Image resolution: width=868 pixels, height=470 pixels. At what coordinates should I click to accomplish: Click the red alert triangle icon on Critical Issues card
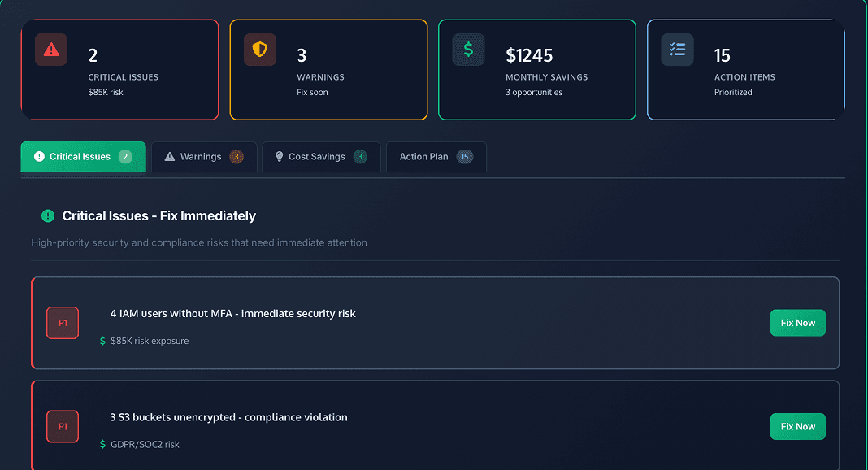(x=50, y=50)
